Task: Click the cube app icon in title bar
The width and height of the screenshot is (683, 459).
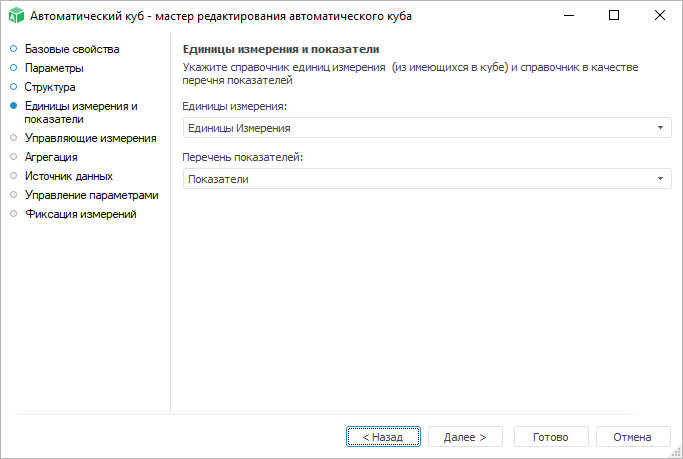Action: (x=15, y=16)
